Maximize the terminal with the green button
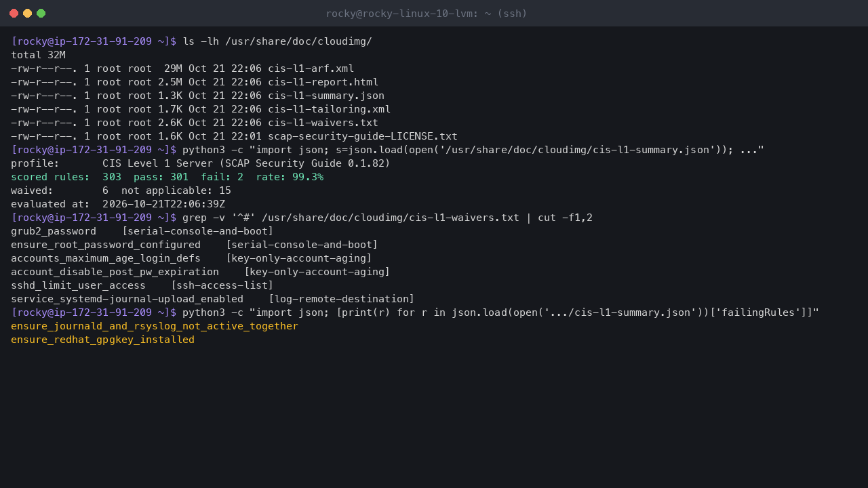The image size is (868, 488). coord(41,14)
